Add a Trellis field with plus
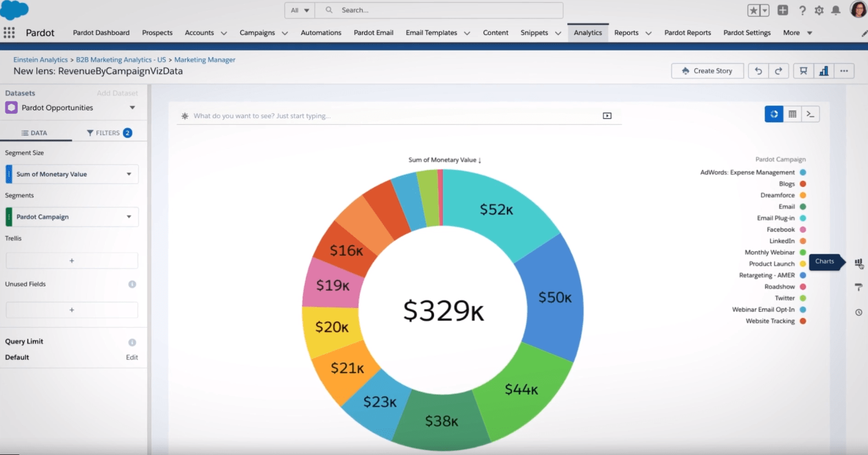 click(72, 261)
